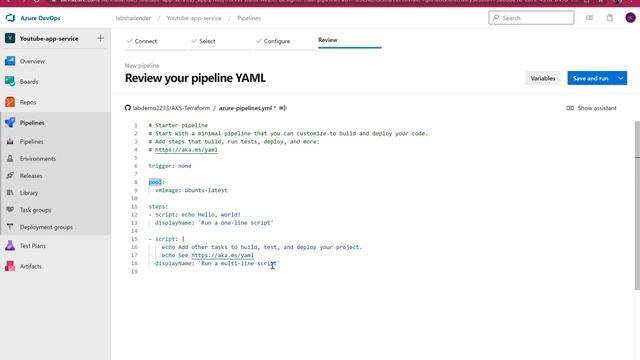Click in the Search input field
This screenshot has width=640, height=360.
(531, 18)
